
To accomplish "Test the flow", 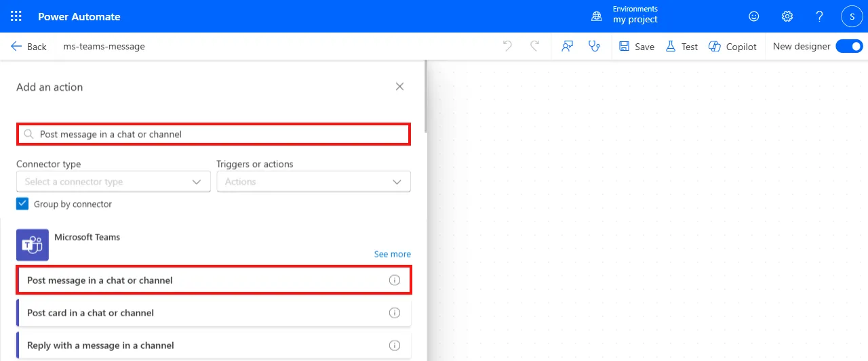I will point(682,47).
